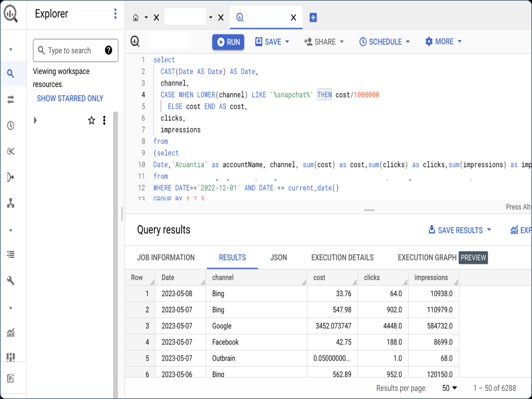The image size is (532, 399).
Task: Open the list icon in sidebar
Action: (11, 254)
